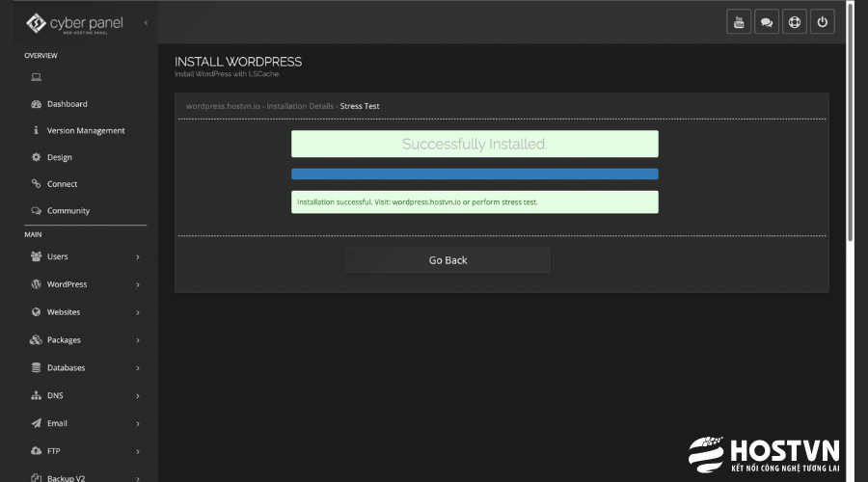Image resolution: width=868 pixels, height=482 pixels.
Task: Click the Websites globe icon
Action: point(36,312)
